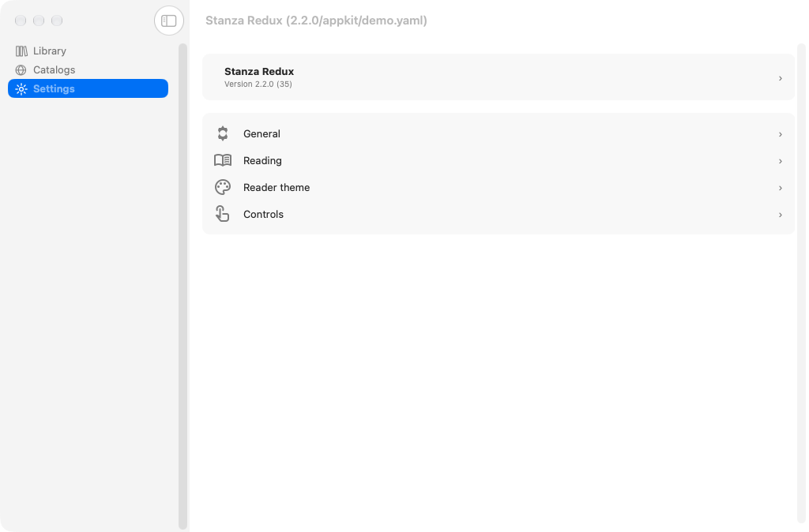
Task: Open Controls settings label
Action: [x=263, y=215]
